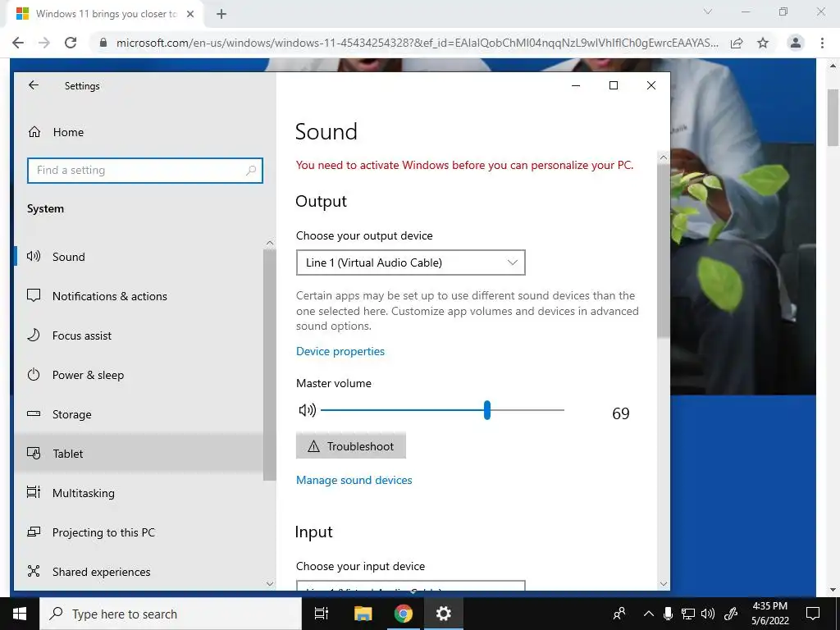This screenshot has width=840, height=630.
Task: Open the Windows Start menu
Action: [20, 614]
